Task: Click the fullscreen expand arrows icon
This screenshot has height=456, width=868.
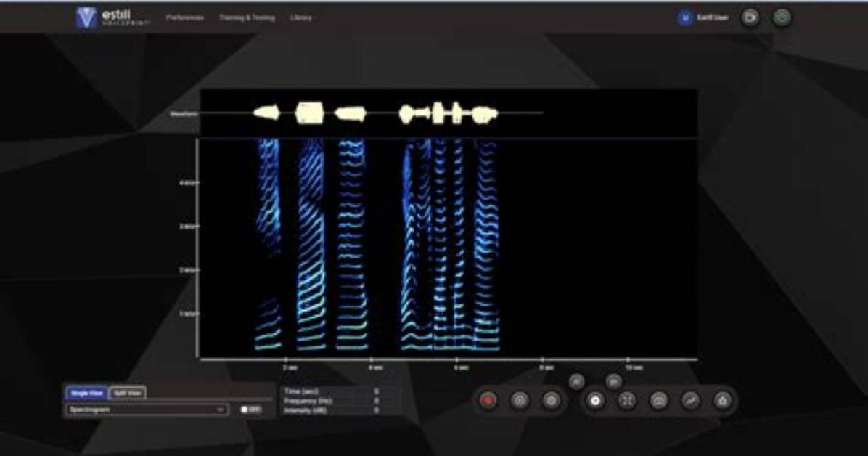Action: pos(627,400)
